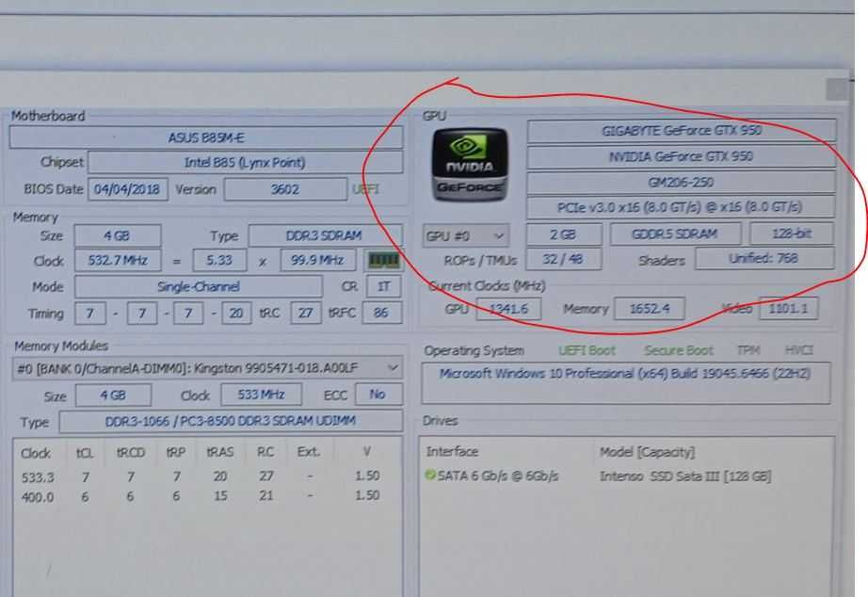Screen dimensions: 868x597
Task: Click the module size 4 GB field
Action: [x=113, y=395]
